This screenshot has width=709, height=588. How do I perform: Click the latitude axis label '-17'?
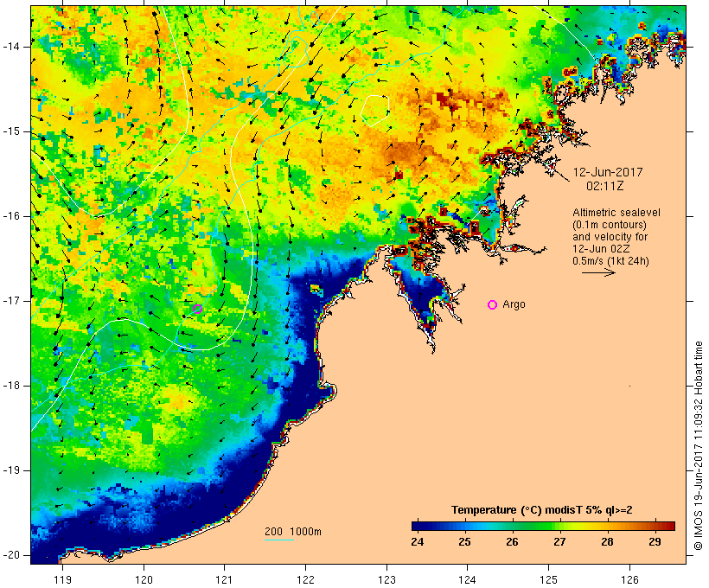tap(11, 301)
